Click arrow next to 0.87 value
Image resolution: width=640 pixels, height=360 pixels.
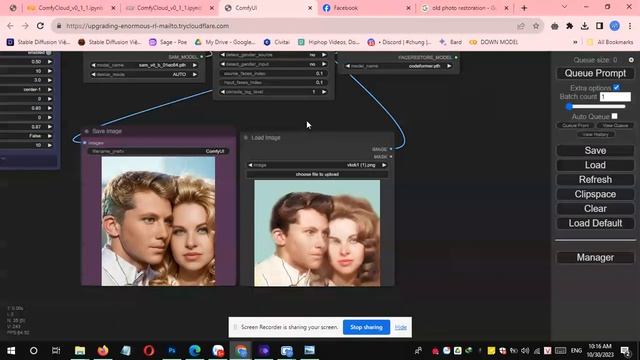pyautogui.click(x=50, y=127)
